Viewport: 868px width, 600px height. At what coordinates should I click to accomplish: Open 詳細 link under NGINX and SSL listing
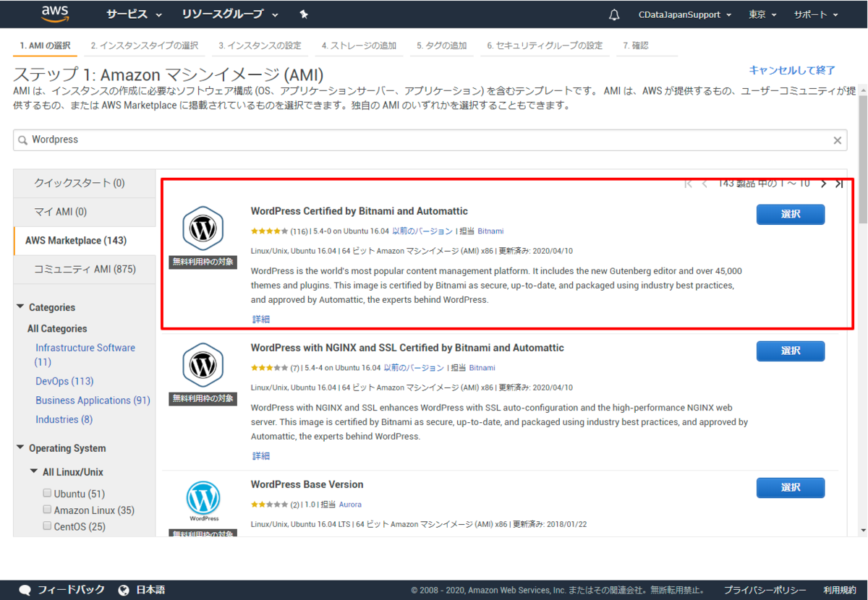coord(261,456)
